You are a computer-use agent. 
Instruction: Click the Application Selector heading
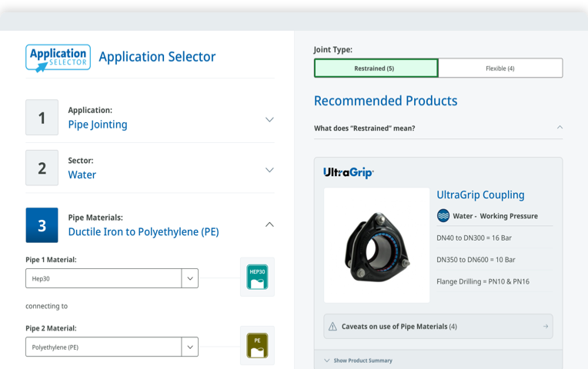pyautogui.click(x=157, y=57)
